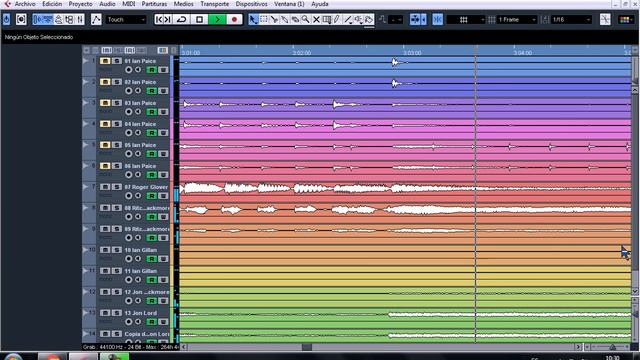The image size is (640, 360).
Task: Expand automation lane for track 10
Action: pyautogui.click(x=85, y=250)
